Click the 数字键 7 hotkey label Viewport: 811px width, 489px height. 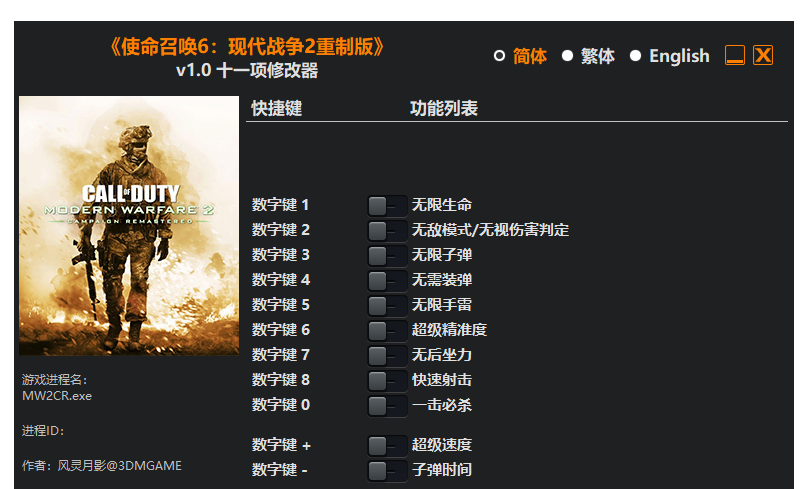coord(281,354)
